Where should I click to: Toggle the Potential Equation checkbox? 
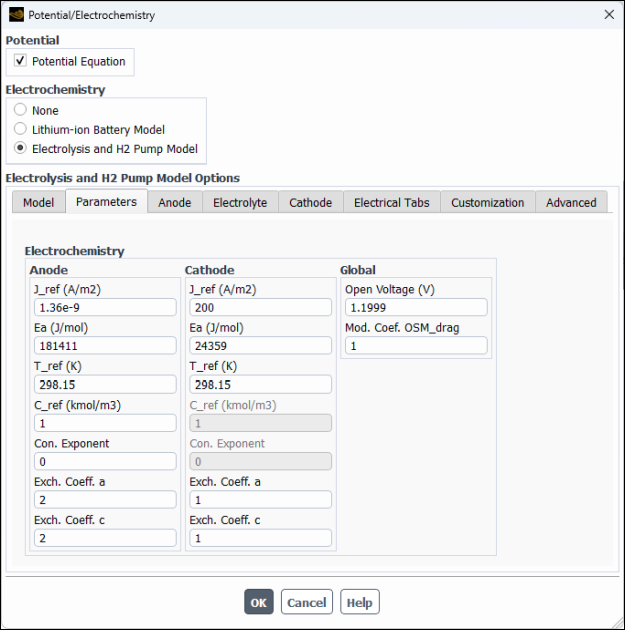pos(20,61)
